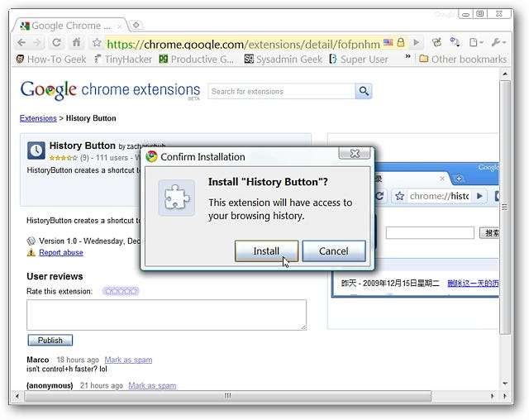This screenshot has height=420, width=529.
Task: Click the vertical scrollbar down arrow
Action: pos(505,384)
